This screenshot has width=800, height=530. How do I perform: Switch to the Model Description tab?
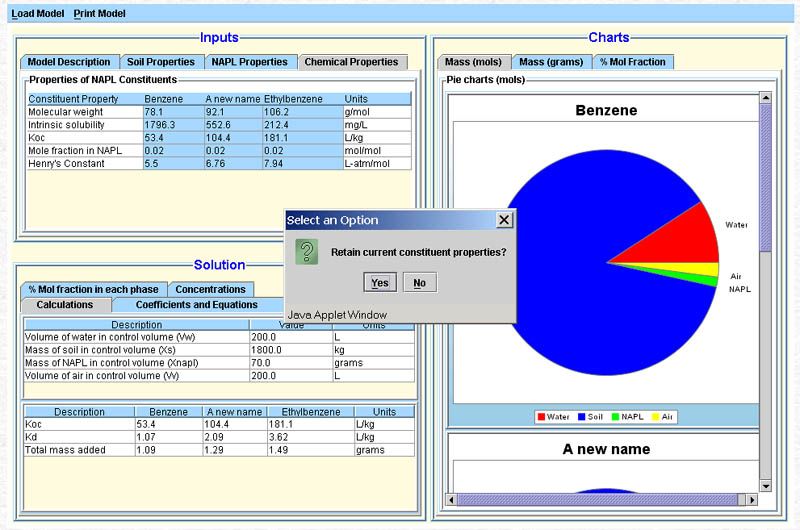point(69,62)
